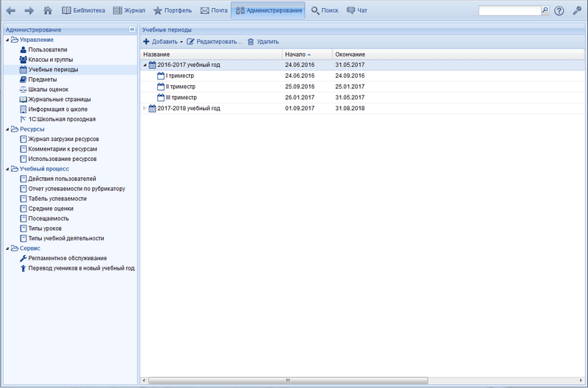Click into the top search input field

[509, 11]
